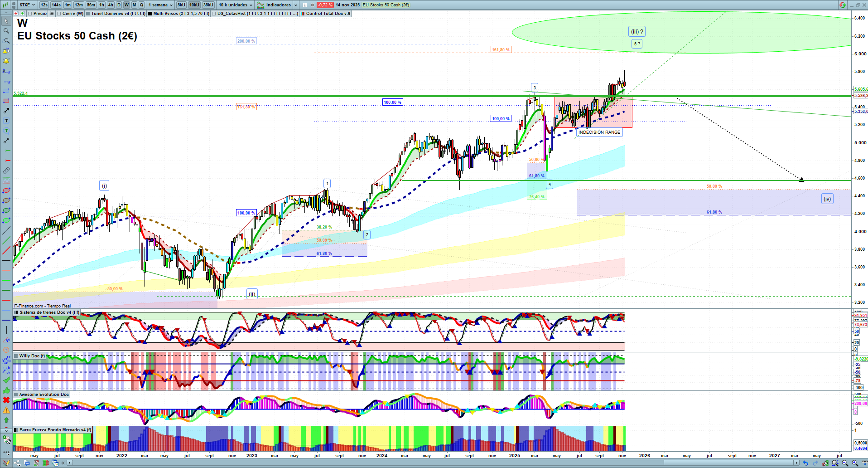Viewport: 868px width, 468px height.
Task: Click the green thumbs-up icon
Action: tap(6, 390)
